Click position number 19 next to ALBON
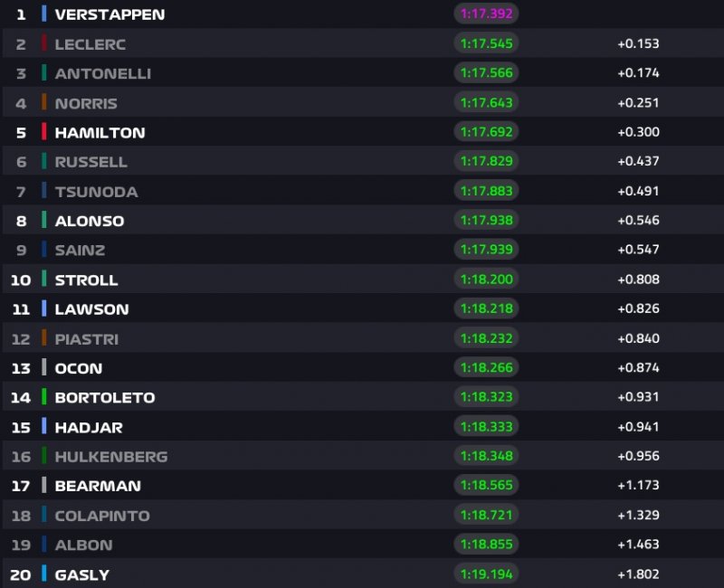This screenshot has width=724, height=588. [x=21, y=545]
